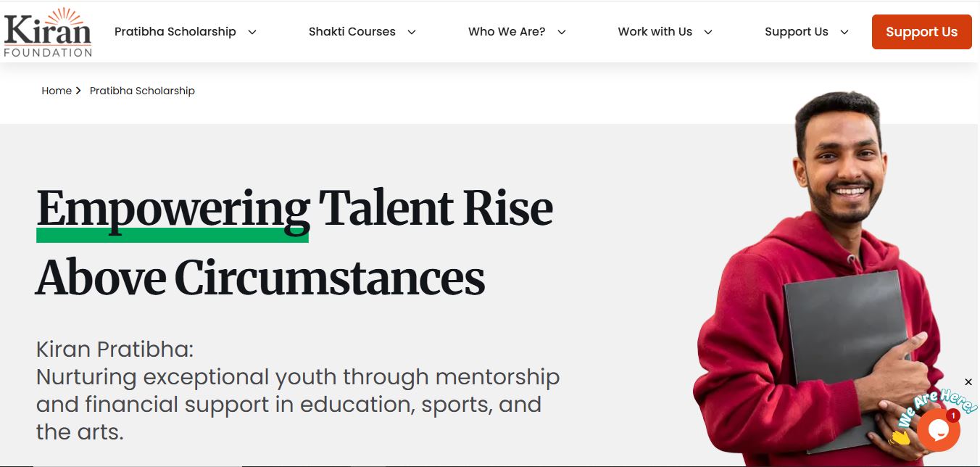The height and width of the screenshot is (467, 980).
Task: Expand the Support Us nav dropdown chevron
Action: pyautogui.click(x=844, y=32)
